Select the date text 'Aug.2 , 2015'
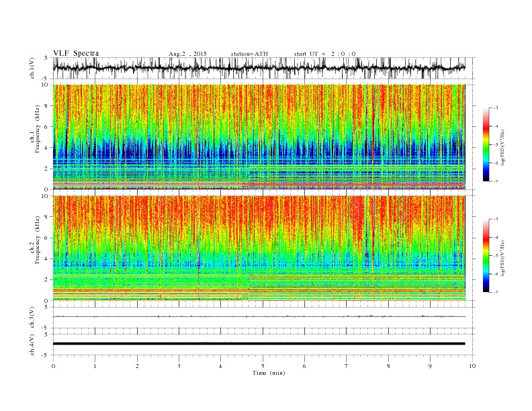Image resolution: width=532 pixels, height=411 pixels. [x=187, y=54]
